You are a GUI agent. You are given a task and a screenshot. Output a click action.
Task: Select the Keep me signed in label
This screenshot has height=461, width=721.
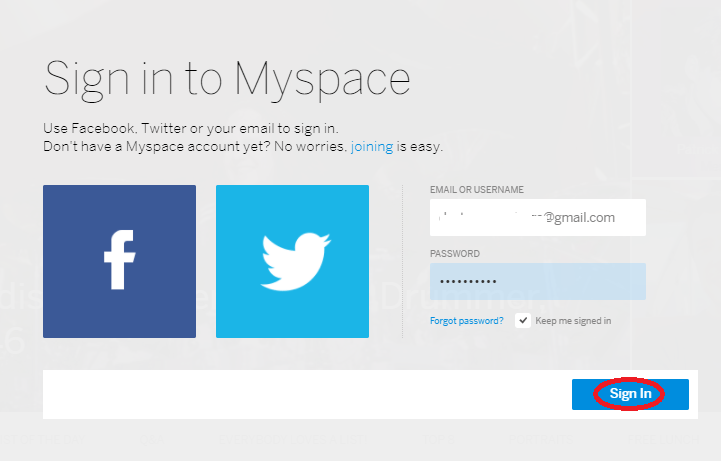573,321
